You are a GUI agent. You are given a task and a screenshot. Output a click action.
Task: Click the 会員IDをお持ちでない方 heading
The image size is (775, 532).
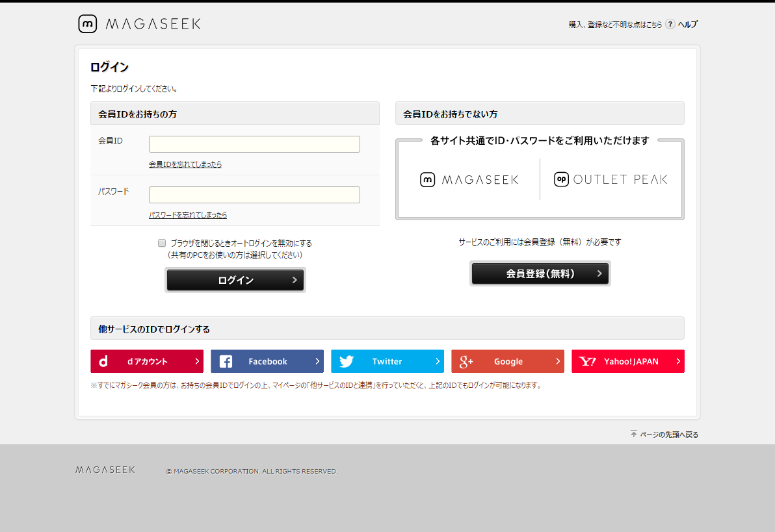click(x=451, y=114)
